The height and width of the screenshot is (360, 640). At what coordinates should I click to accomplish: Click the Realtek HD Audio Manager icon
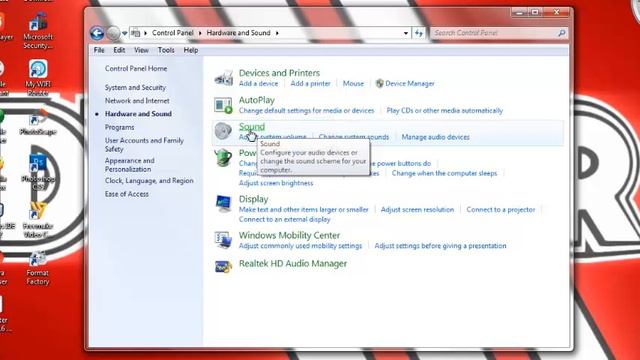tap(223, 267)
